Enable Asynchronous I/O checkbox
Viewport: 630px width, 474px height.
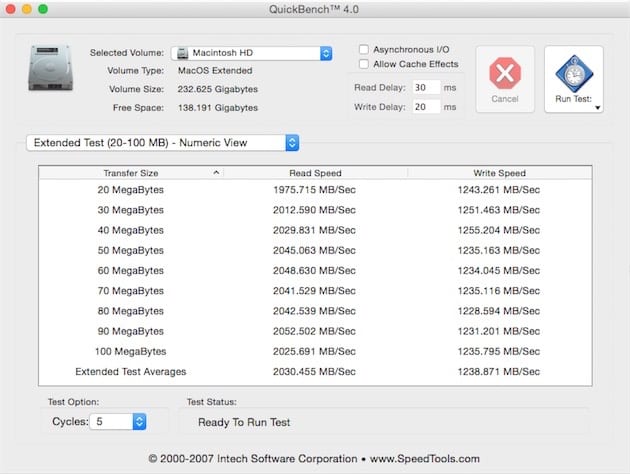[x=364, y=49]
